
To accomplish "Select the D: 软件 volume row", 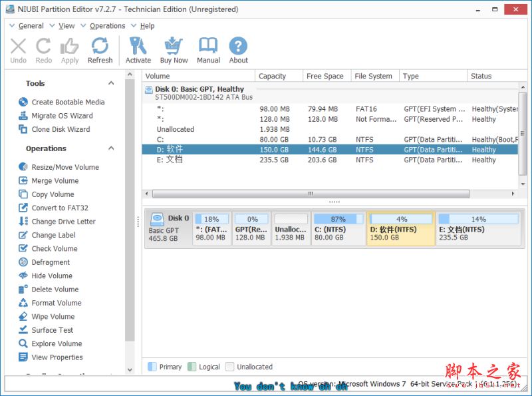I will tap(330, 150).
